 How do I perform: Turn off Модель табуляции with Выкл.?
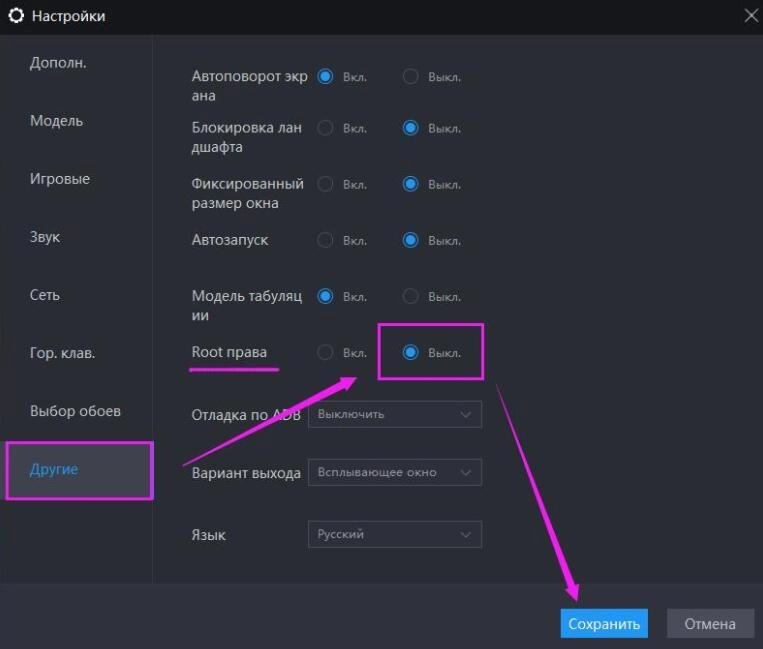410,296
